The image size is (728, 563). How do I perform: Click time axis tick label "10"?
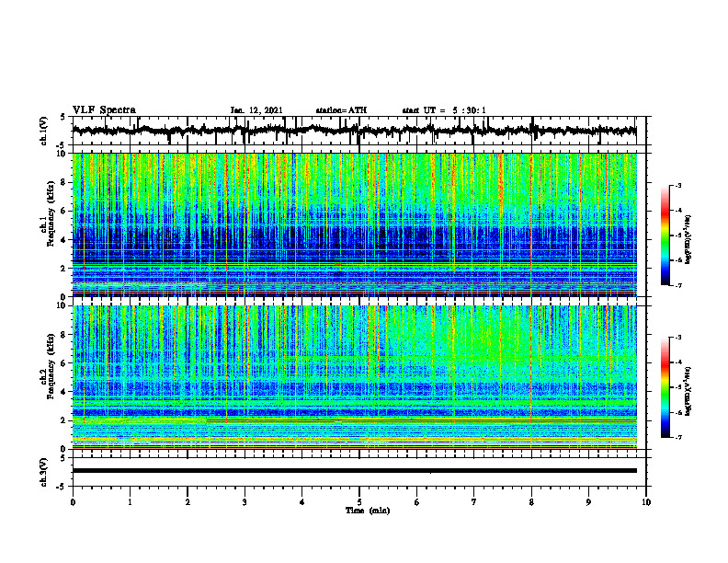coord(646,502)
